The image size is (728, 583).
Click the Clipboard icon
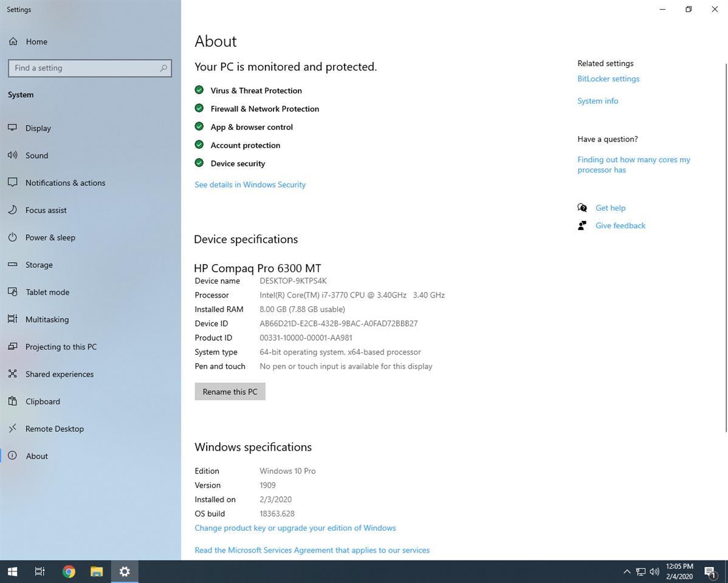click(x=13, y=401)
